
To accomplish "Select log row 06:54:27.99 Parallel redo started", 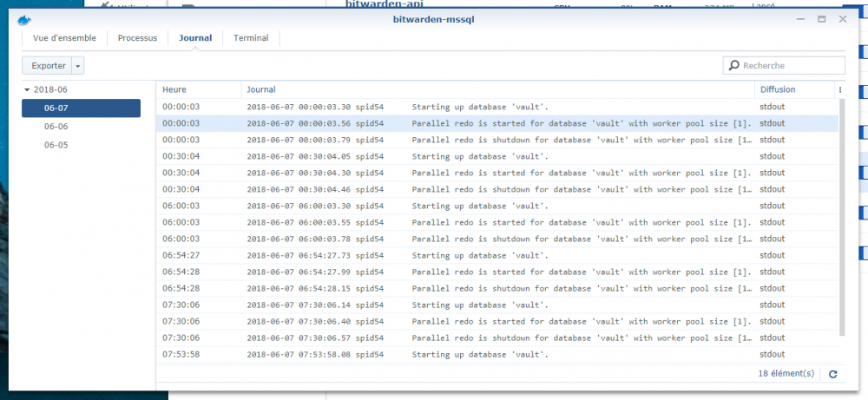I will pos(497,272).
